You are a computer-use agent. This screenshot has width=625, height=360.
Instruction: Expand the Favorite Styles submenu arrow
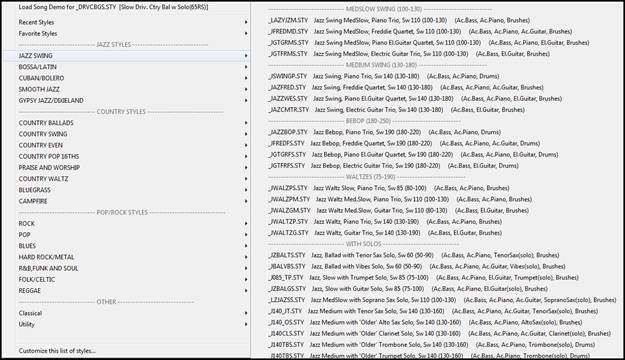pyautogui.click(x=246, y=33)
